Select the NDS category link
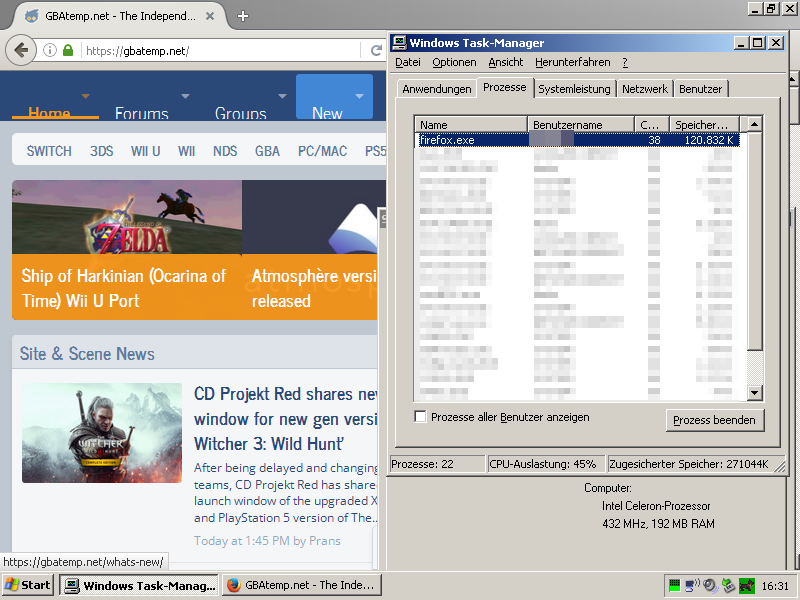Viewport: 800px width, 600px height. 225,151
